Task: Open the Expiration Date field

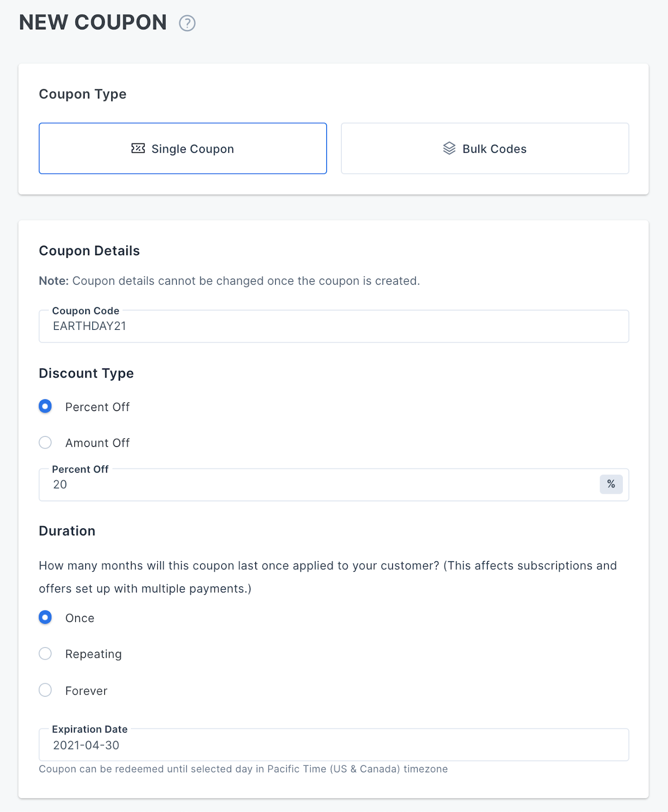Action: [334, 745]
